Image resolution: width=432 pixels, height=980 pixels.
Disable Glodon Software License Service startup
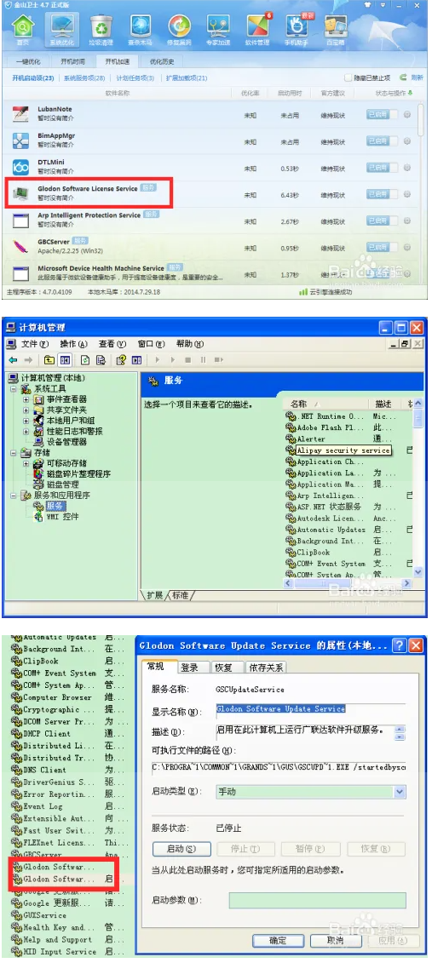click(382, 194)
